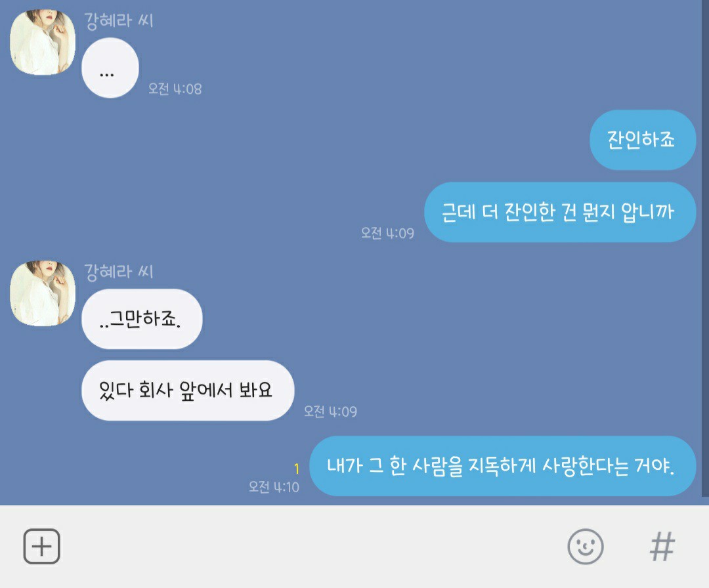Tap the sender name above the '...' bubble

click(x=119, y=21)
